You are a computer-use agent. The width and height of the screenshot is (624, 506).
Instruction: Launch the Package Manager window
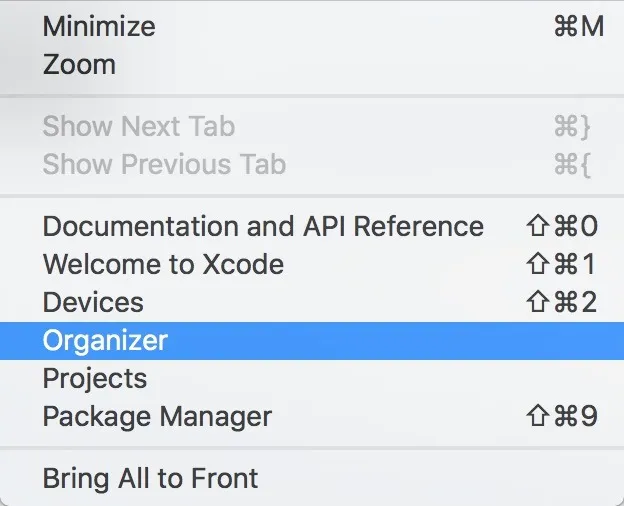click(157, 417)
